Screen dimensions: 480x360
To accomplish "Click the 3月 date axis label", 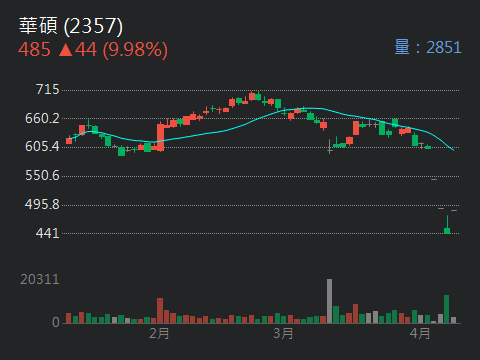I will [x=283, y=333].
